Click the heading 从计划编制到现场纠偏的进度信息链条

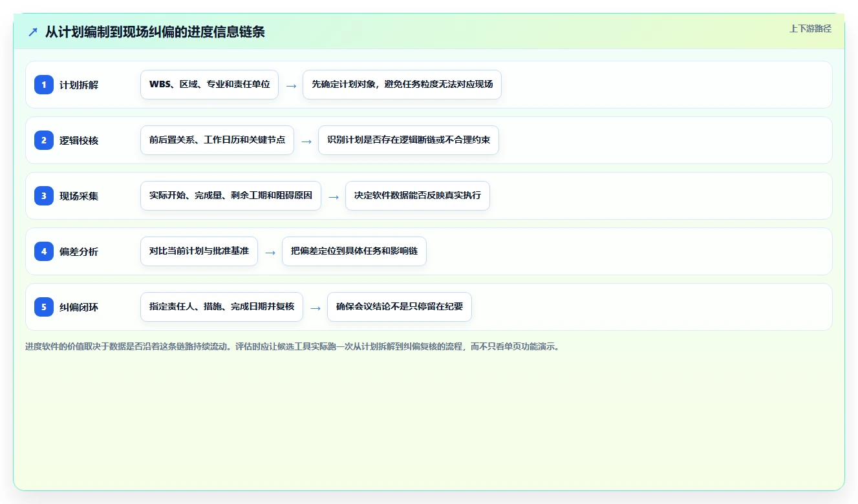click(155, 32)
